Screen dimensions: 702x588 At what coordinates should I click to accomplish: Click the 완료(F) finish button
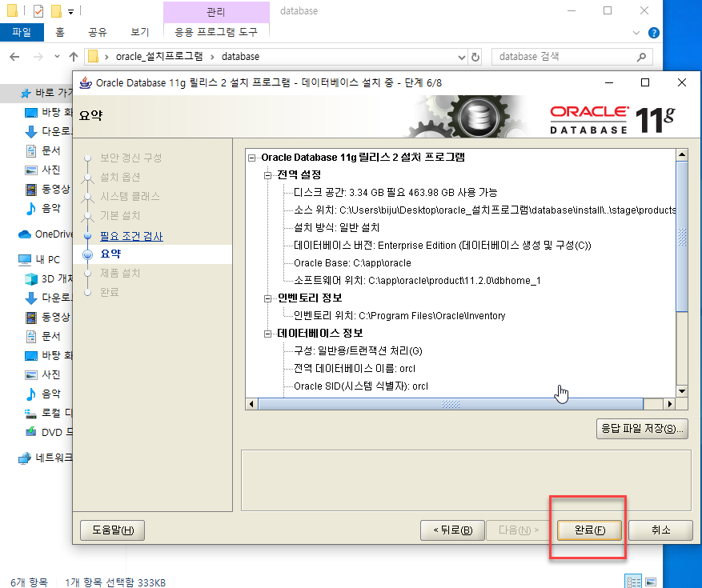click(589, 530)
